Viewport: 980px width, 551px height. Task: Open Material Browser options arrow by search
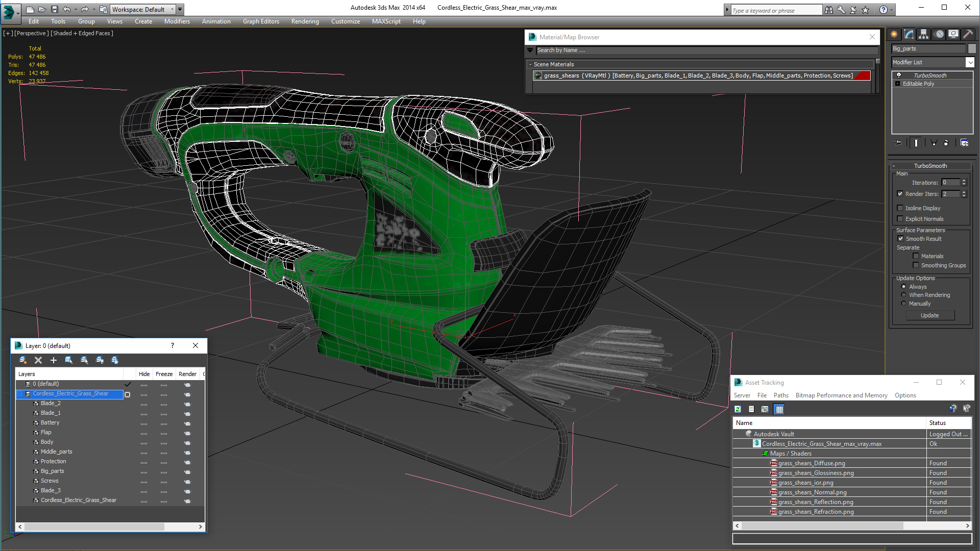tap(530, 50)
